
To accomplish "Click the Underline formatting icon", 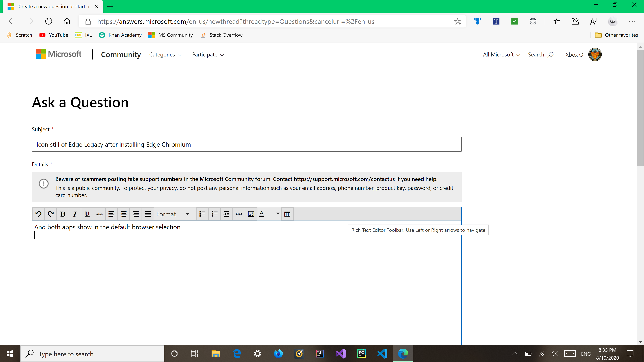I will [87, 214].
